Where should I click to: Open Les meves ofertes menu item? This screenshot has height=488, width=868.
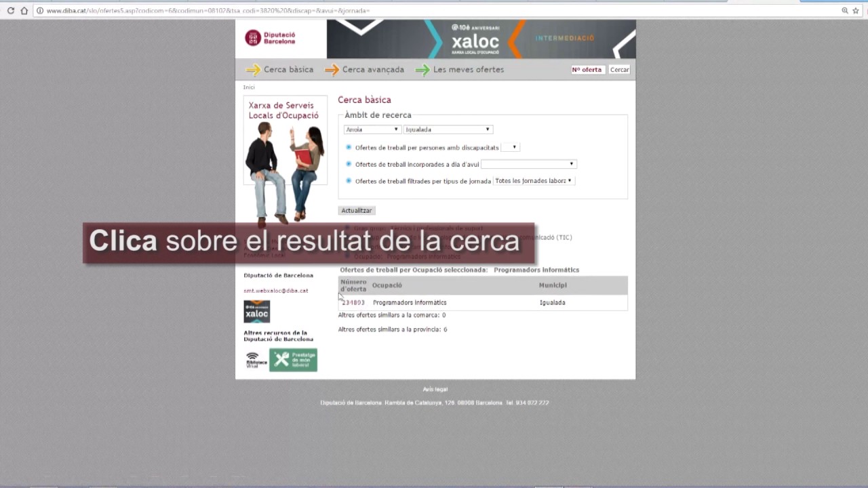(x=469, y=70)
